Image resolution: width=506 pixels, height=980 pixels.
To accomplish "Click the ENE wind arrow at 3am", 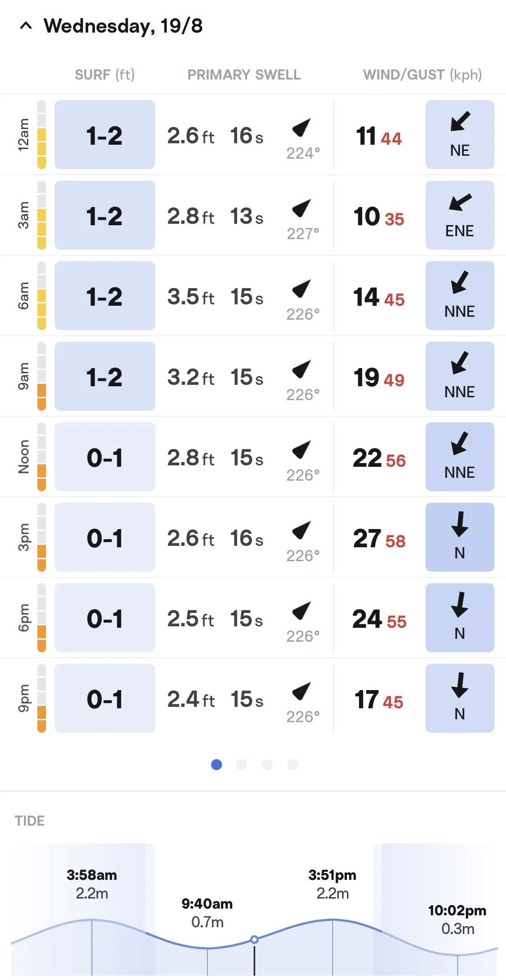I will (x=460, y=202).
